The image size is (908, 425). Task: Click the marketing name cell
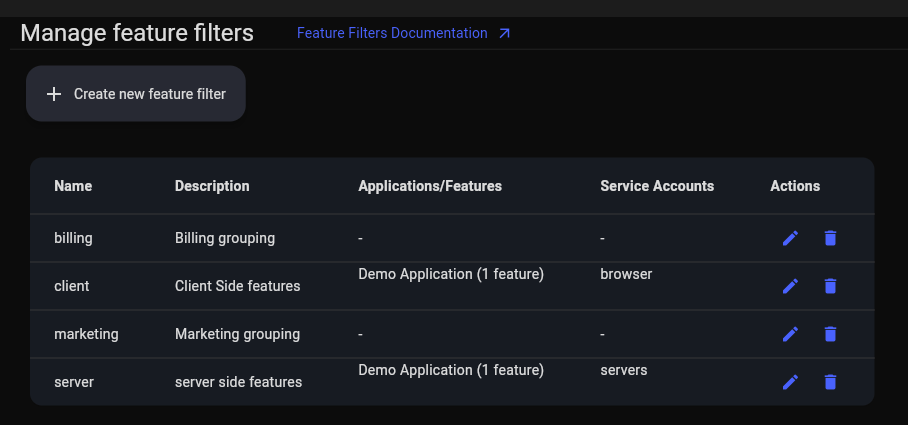tap(86, 334)
